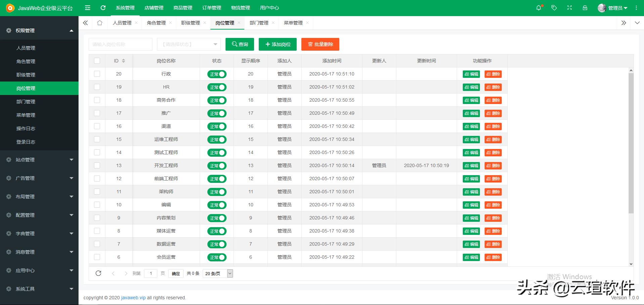Select the checkbox for 开发工程师 row
644x305 pixels.
[97, 165]
